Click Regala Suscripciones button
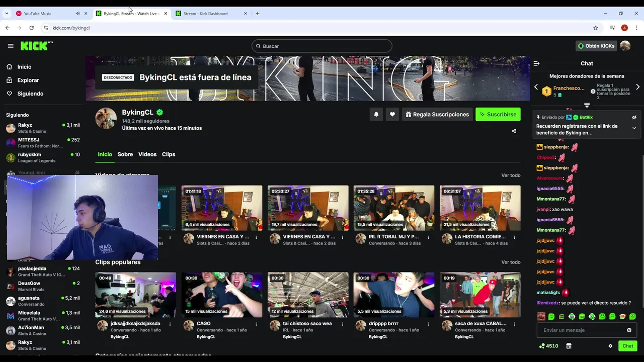Viewport: 644px width, 362px height. tap(437, 115)
